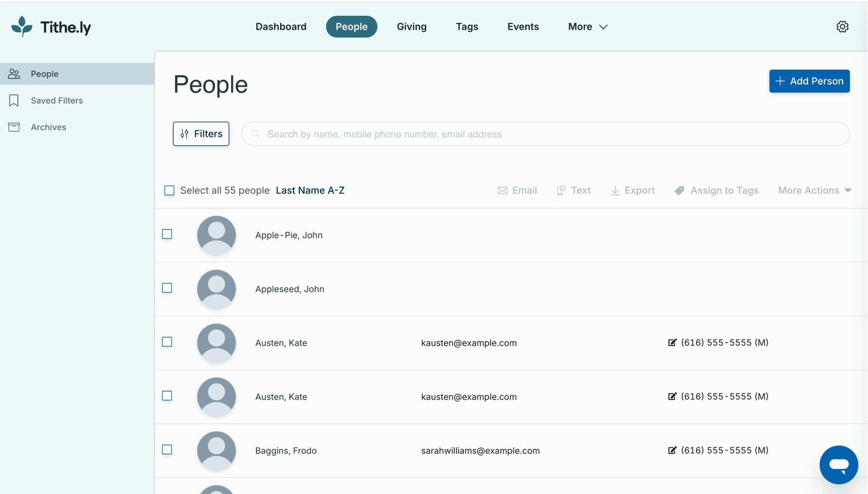Change the Last Name A-Z sort order
The height and width of the screenshot is (494, 868).
pyautogui.click(x=310, y=191)
